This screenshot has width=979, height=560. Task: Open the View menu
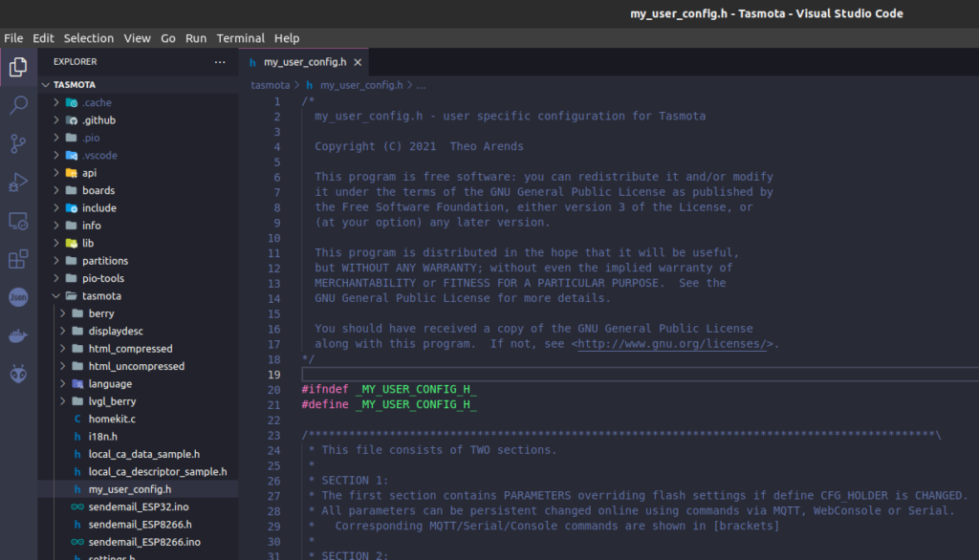click(137, 38)
